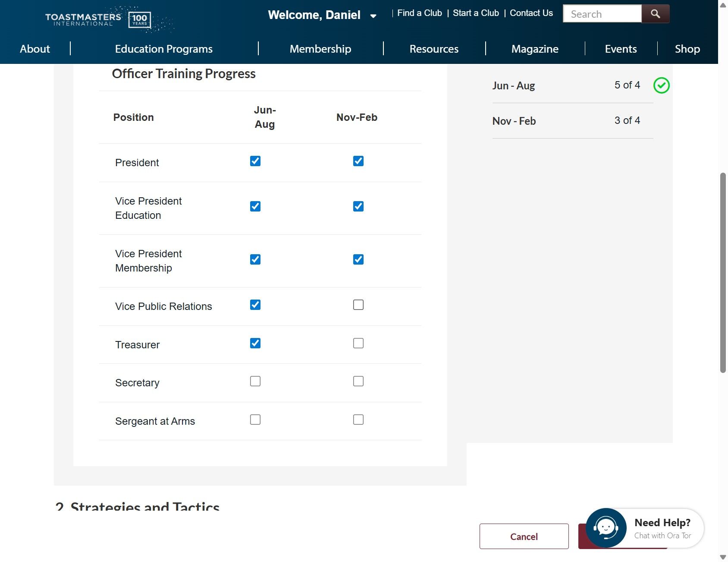Click the scrollbar up arrow

(722, 6)
